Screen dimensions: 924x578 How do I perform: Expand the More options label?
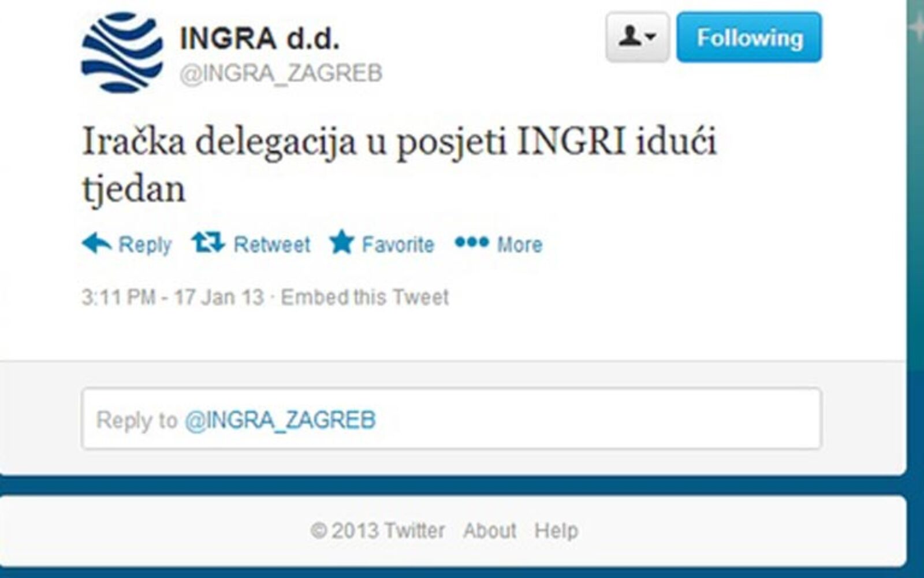[x=520, y=245]
